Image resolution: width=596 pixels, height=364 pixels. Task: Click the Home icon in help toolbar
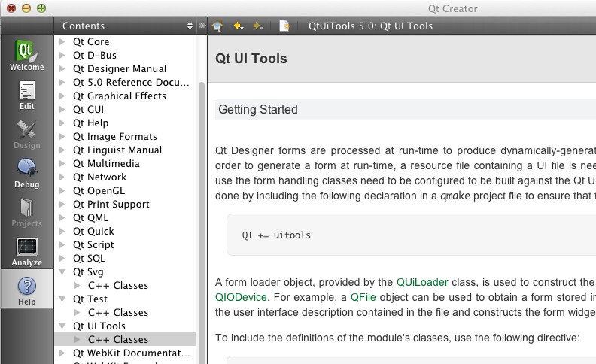217,26
